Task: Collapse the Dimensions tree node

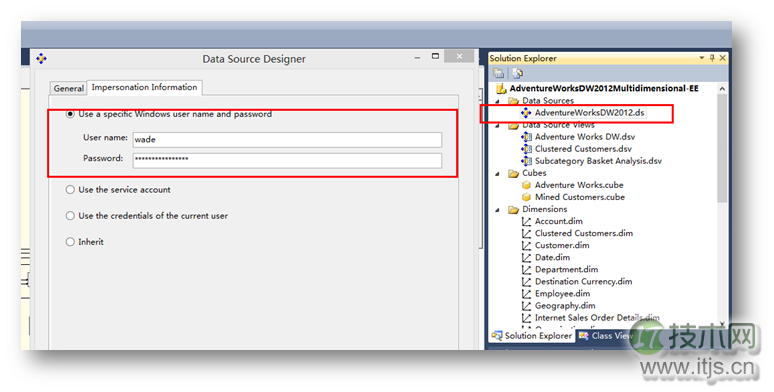Action: (x=498, y=210)
